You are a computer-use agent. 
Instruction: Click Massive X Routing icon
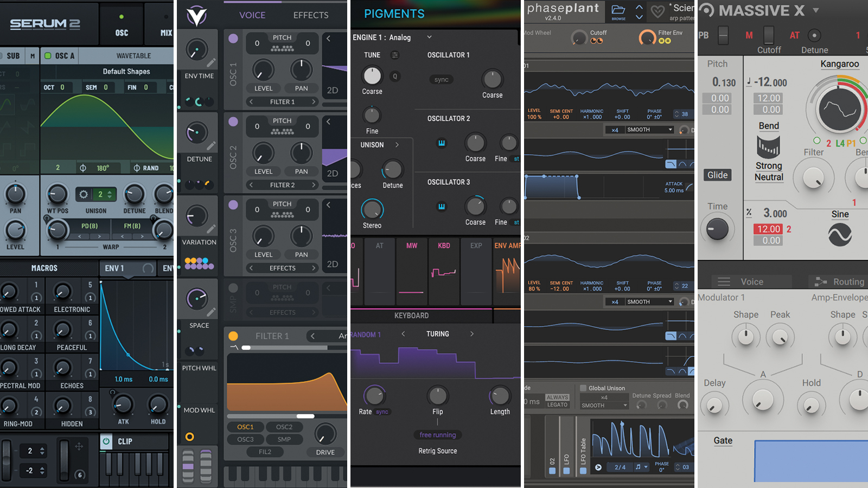[821, 282]
